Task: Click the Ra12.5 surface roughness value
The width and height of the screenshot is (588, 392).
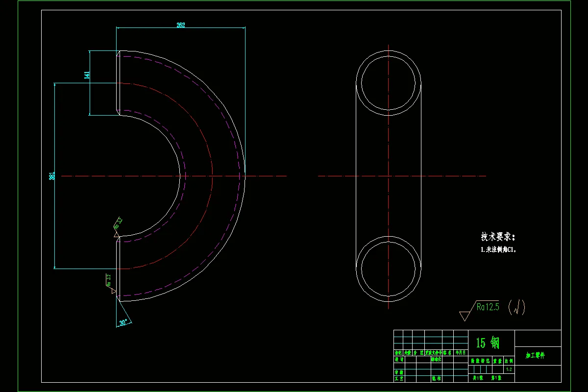Action: 487,307
